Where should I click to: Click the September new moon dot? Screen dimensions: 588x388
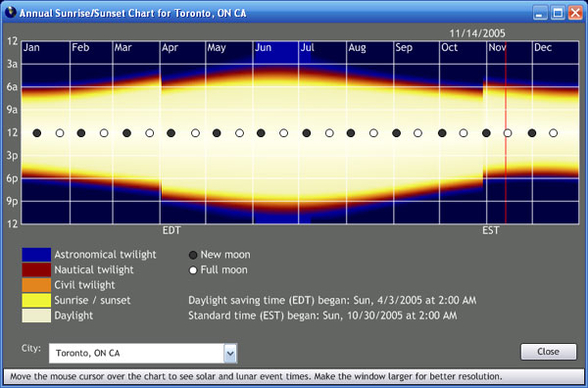click(396, 133)
